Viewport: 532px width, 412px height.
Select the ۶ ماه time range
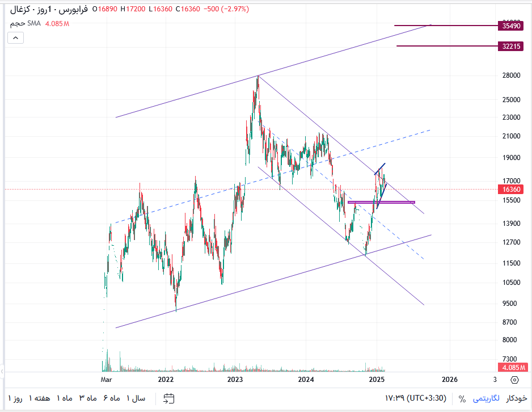tap(112, 398)
